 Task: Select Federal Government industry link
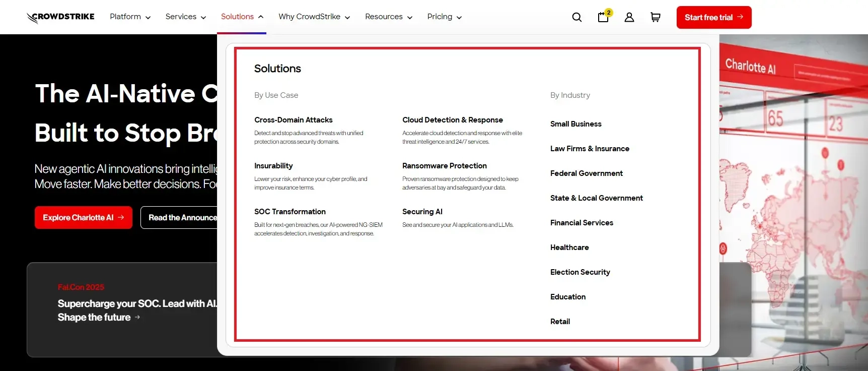click(x=587, y=173)
